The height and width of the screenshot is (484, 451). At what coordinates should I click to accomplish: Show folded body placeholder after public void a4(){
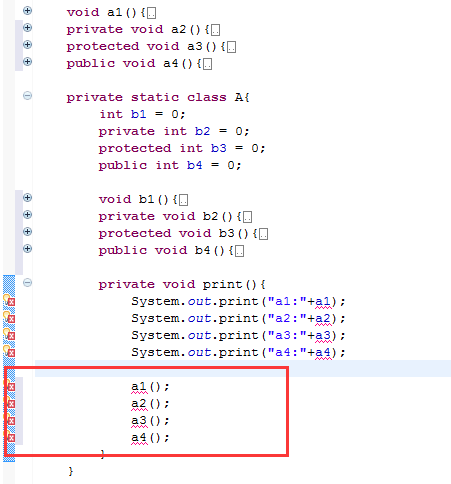pyautogui.click(x=208, y=64)
